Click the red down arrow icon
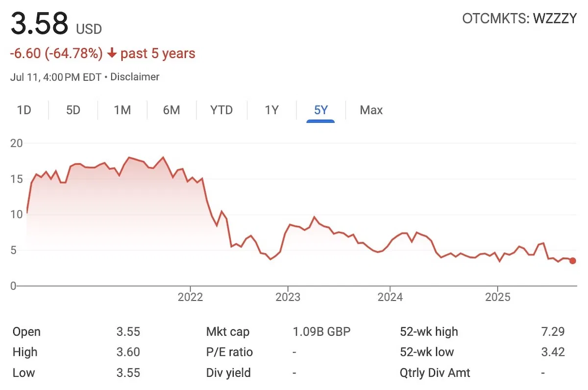Viewport: 588px width, 390px height. (x=112, y=53)
